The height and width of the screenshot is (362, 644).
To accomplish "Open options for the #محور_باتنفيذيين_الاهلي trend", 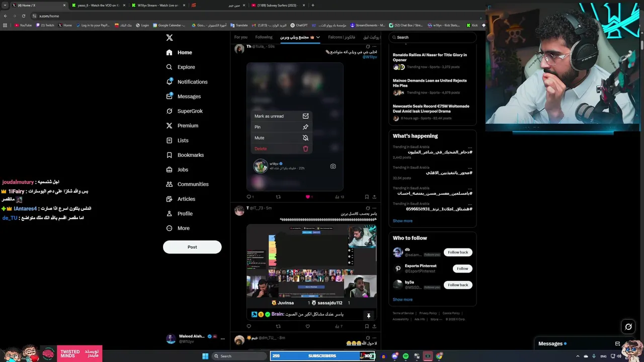I will [470, 168].
